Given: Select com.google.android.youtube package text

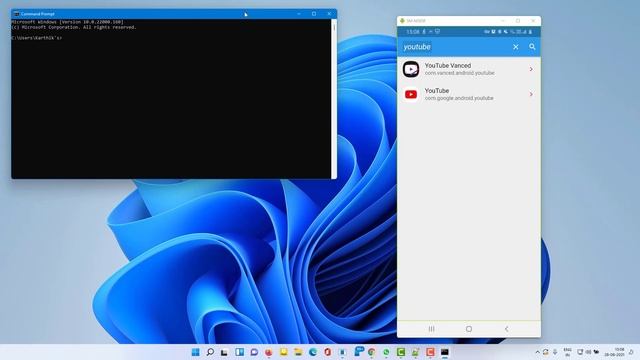Looking at the screenshot, I should pos(459,98).
